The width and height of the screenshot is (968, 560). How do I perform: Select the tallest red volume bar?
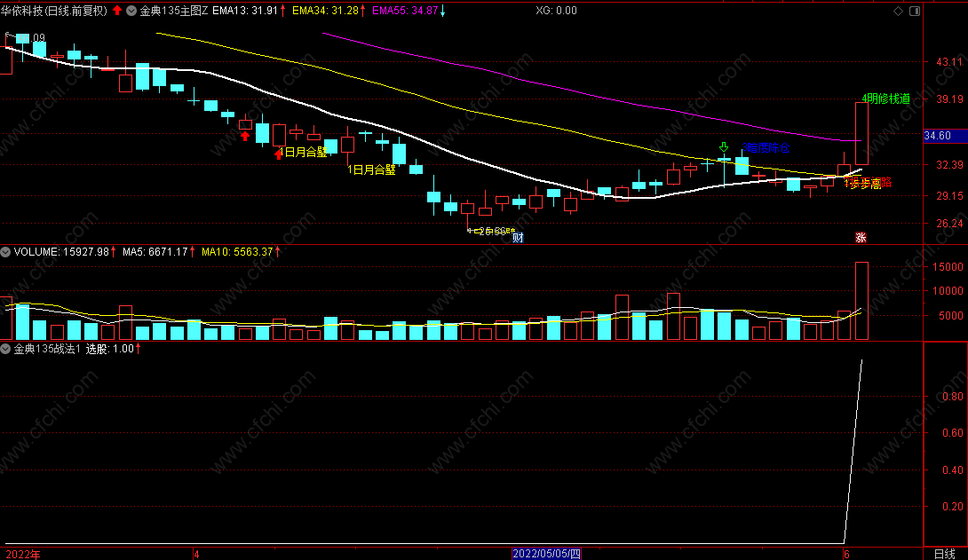coord(861,301)
